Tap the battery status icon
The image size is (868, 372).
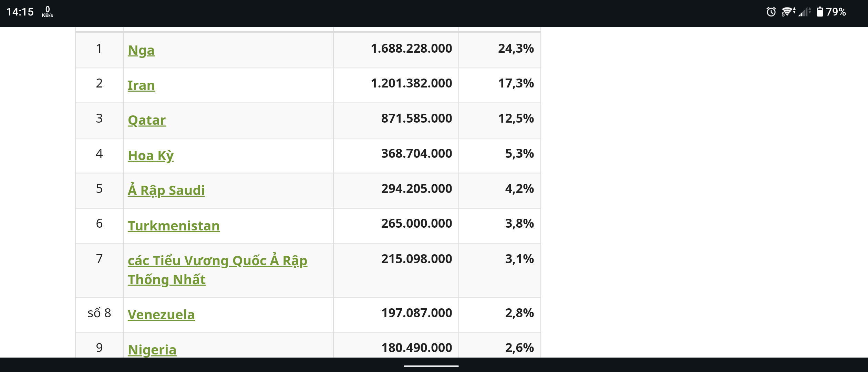click(820, 12)
